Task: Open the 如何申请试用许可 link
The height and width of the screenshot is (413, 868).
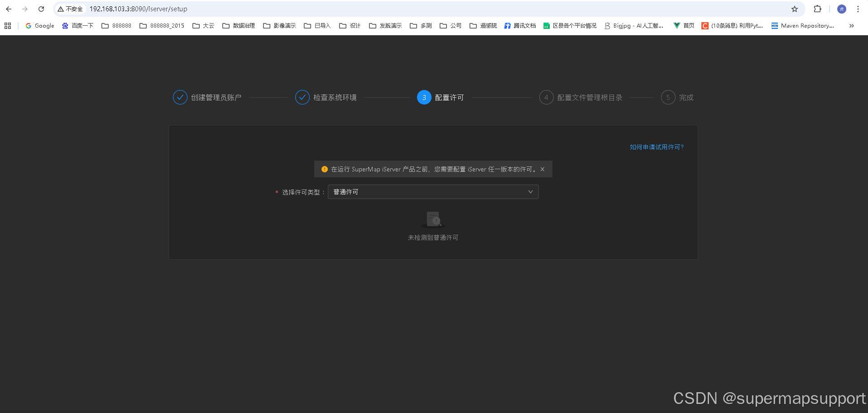Action: click(x=656, y=147)
